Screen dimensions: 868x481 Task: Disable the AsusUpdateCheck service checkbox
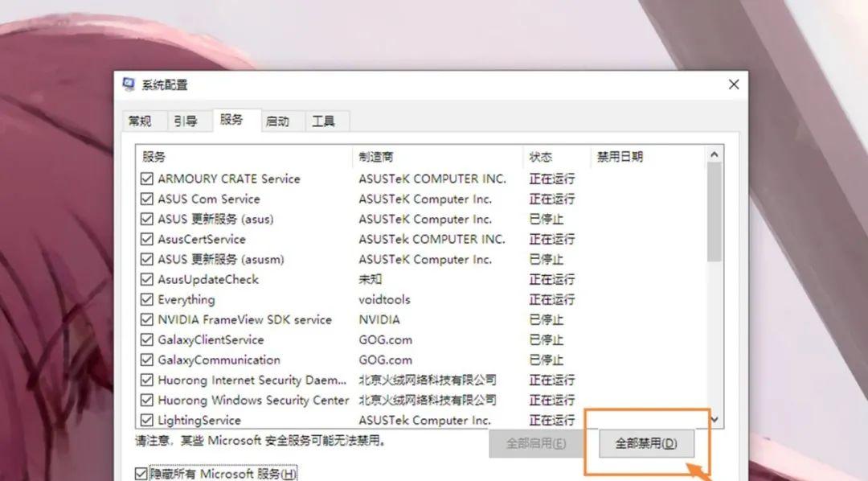147,279
